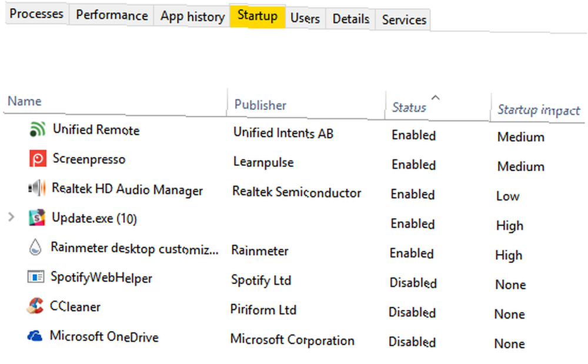Click Enabled status for Unified Remote
The height and width of the screenshot is (364, 588).
(x=413, y=135)
